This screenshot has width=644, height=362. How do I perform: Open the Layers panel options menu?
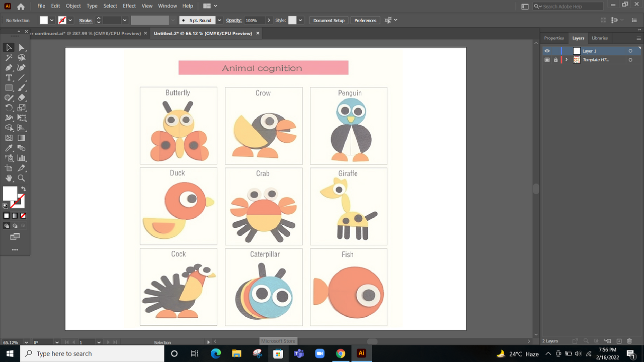638,38
